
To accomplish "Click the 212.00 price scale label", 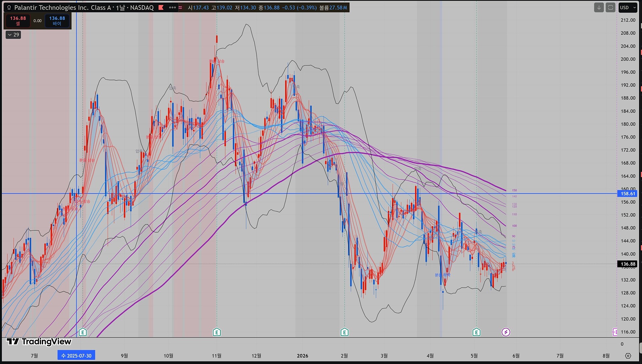I will click(628, 20).
